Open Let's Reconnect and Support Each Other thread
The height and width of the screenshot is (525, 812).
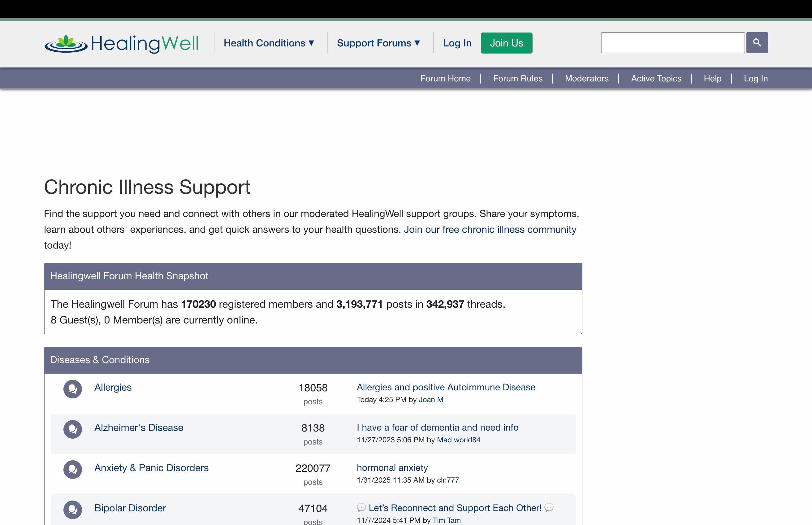click(x=455, y=508)
